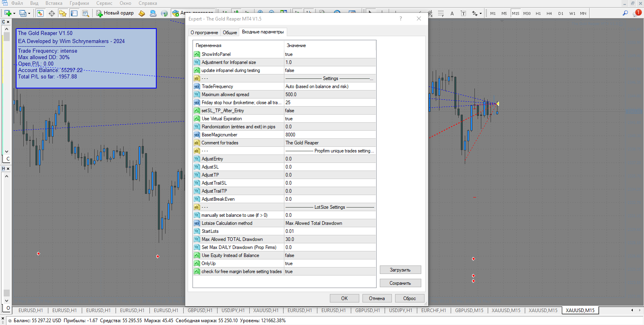This screenshot has height=325, width=644.
Task: Switch chart to W1 timeframe
Action: [572, 13]
